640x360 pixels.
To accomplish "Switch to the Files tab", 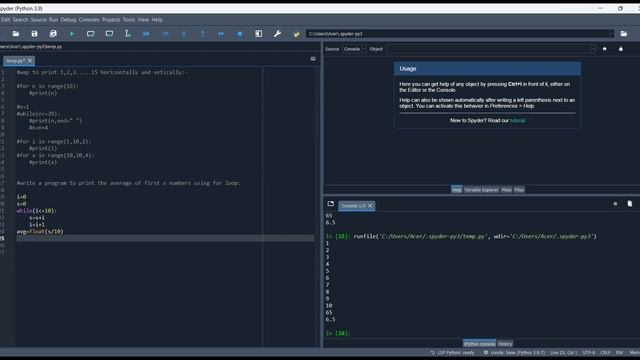I will [x=519, y=190].
